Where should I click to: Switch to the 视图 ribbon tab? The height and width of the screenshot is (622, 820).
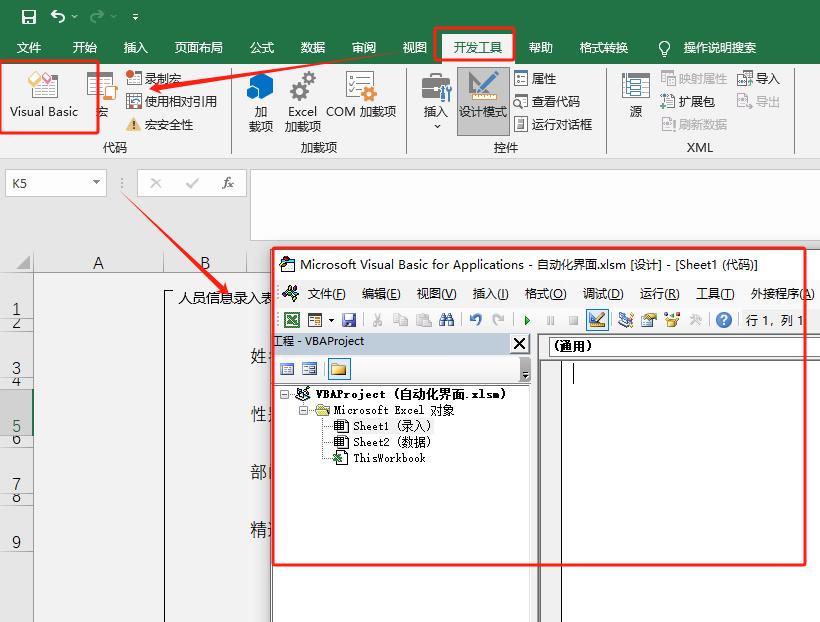click(415, 48)
